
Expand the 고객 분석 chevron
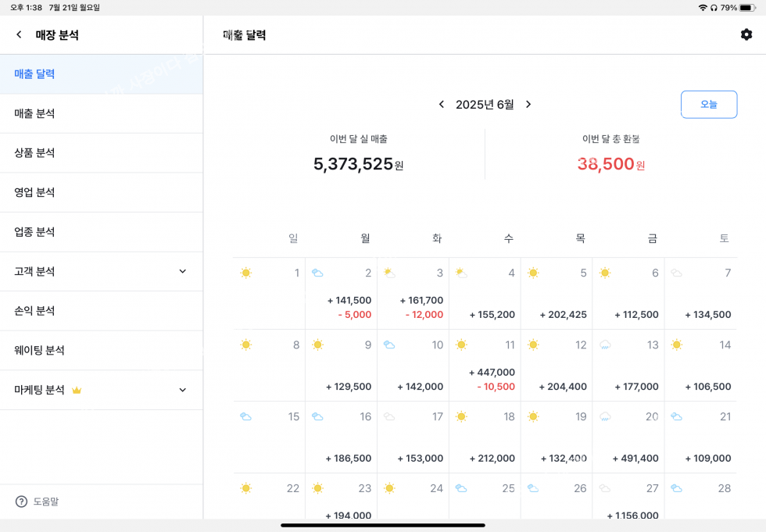pyautogui.click(x=183, y=271)
